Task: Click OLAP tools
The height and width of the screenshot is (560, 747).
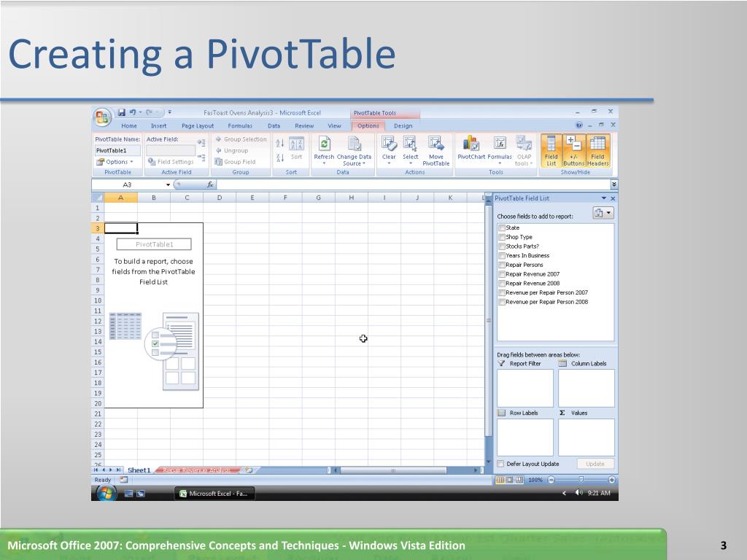Action: (x=524, y=150)
